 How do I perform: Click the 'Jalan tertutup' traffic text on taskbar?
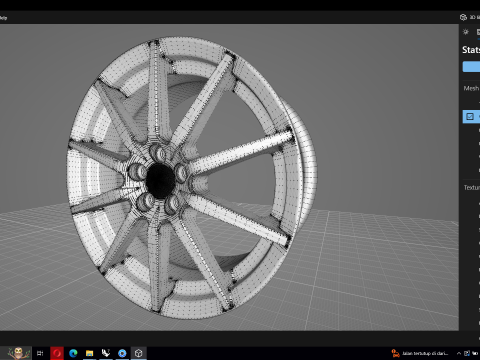pyautogui.click(x=425, y=353)
